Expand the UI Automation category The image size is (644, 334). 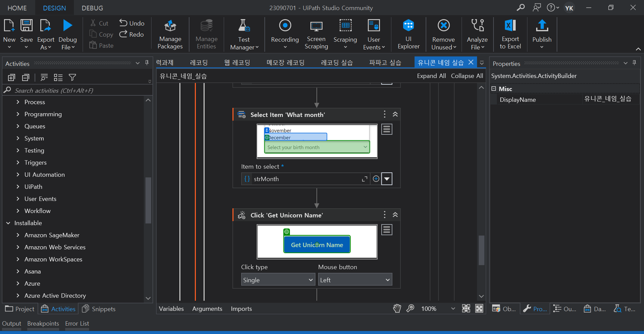coord(18,174)
